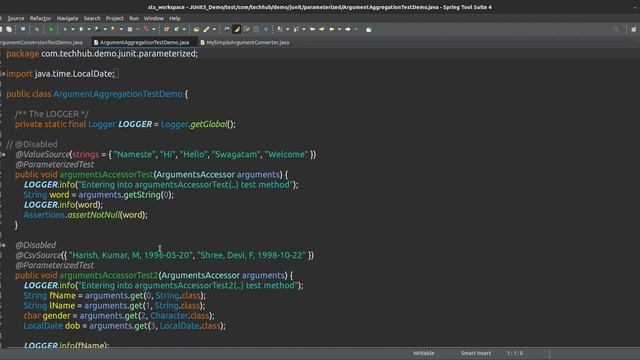Toggle Skip All Breakpoints
Screen dimensions: 640x360
point(37,29)
